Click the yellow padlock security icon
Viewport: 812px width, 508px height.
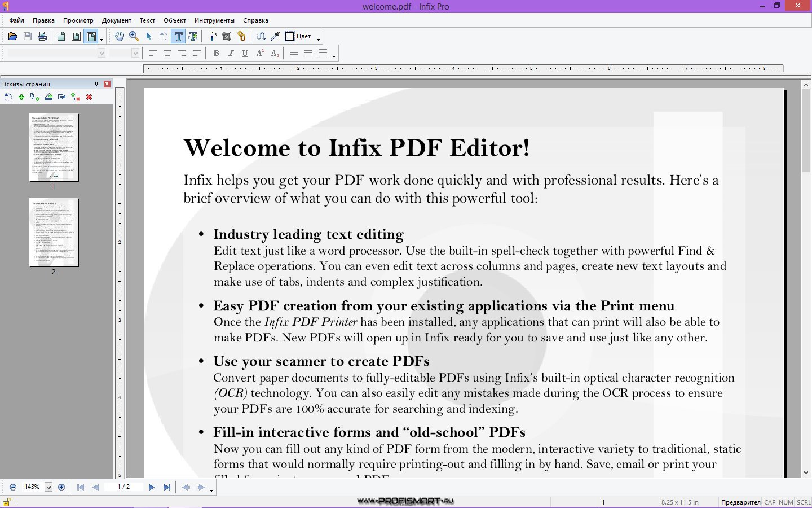click(7, 502)
